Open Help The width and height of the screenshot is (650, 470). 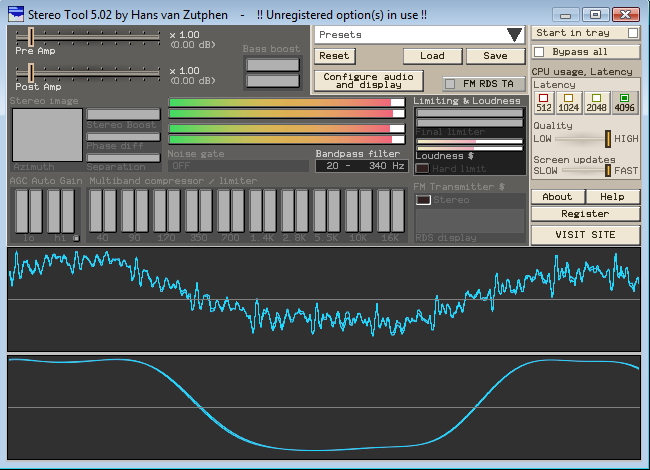(x=612, y=197)
